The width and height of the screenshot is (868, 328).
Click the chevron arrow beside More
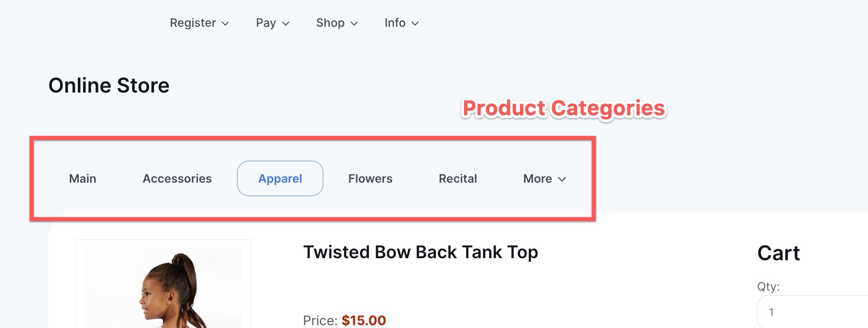[x=562, y=179]
